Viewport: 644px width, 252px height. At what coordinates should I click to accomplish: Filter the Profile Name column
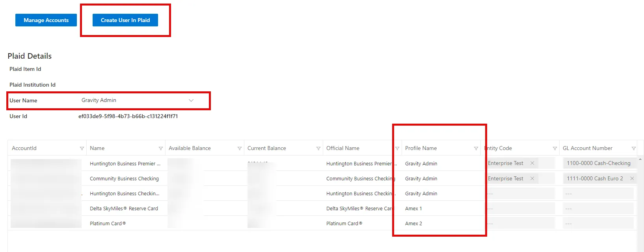476,148
